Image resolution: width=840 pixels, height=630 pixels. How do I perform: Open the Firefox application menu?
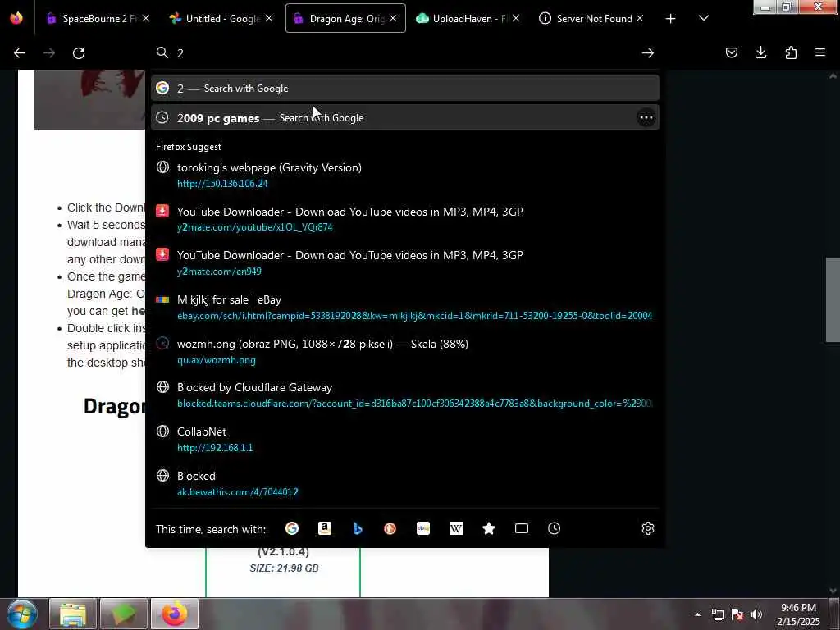820,52
